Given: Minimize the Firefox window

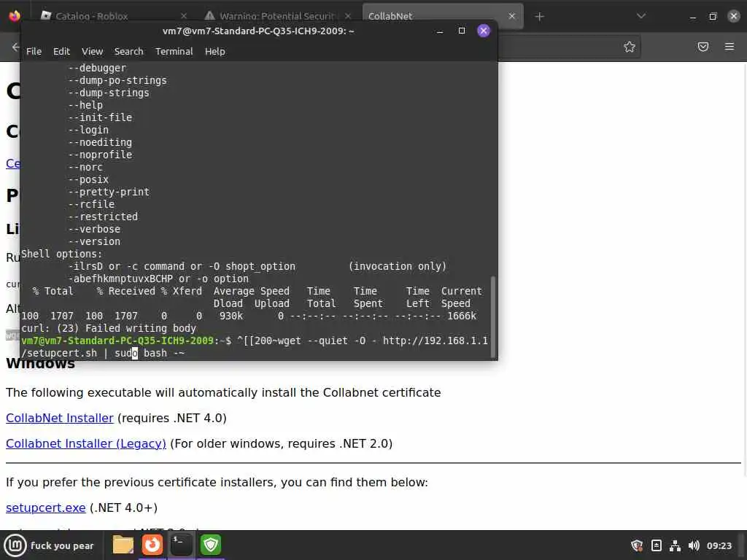Looking at the screenshot, I should (693, 17).
